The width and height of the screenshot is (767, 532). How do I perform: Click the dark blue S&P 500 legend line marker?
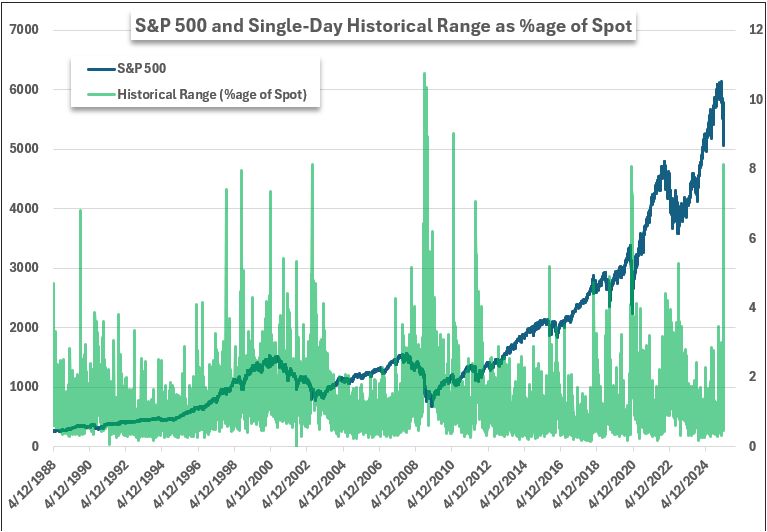[102, 69]
